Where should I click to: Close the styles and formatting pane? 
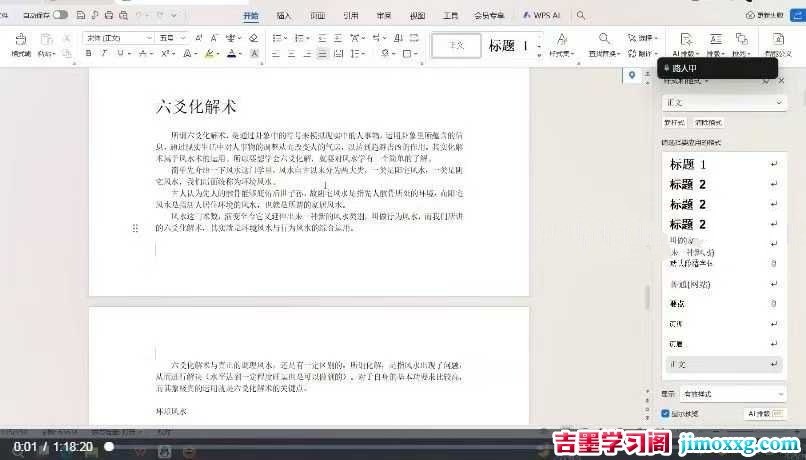coord(781,81)
